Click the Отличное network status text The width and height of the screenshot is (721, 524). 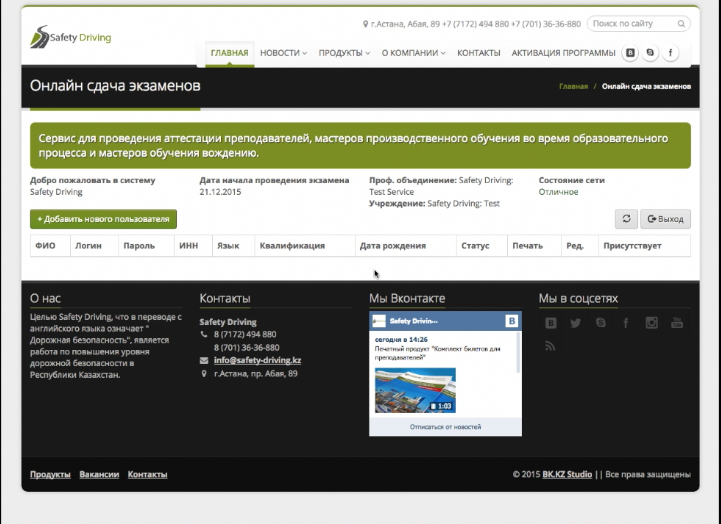pos(558,192)
